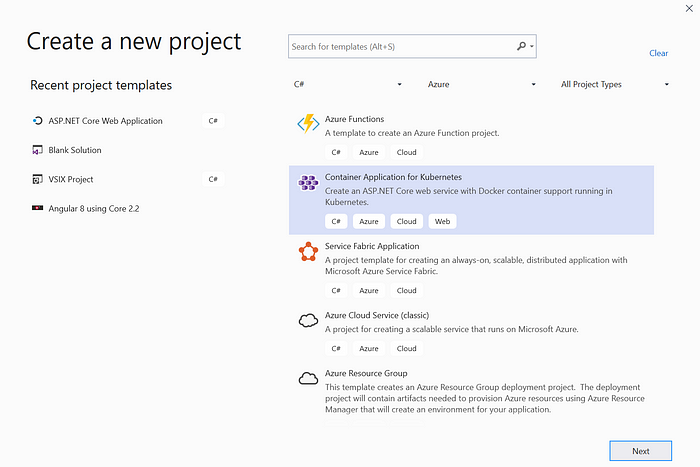700x467 pixels.
Task: Click Cloud tag under Azure Functions
Action: (x=406, y=152)
